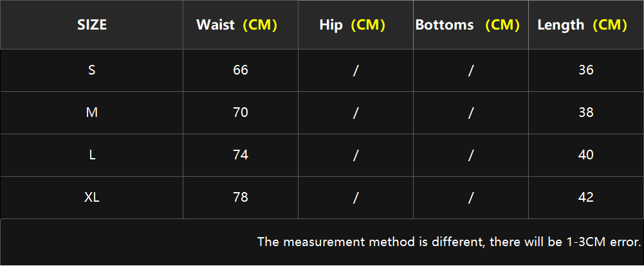This screenshot has width=644, height=266.
Task: Click waist value 74
Action: (x=241, y=155)
